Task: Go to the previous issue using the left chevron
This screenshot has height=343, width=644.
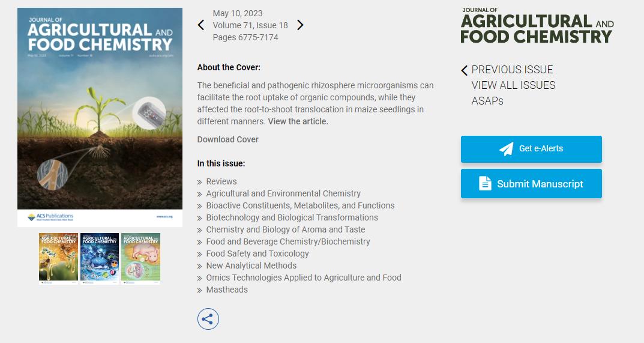Action: (201, 25)
